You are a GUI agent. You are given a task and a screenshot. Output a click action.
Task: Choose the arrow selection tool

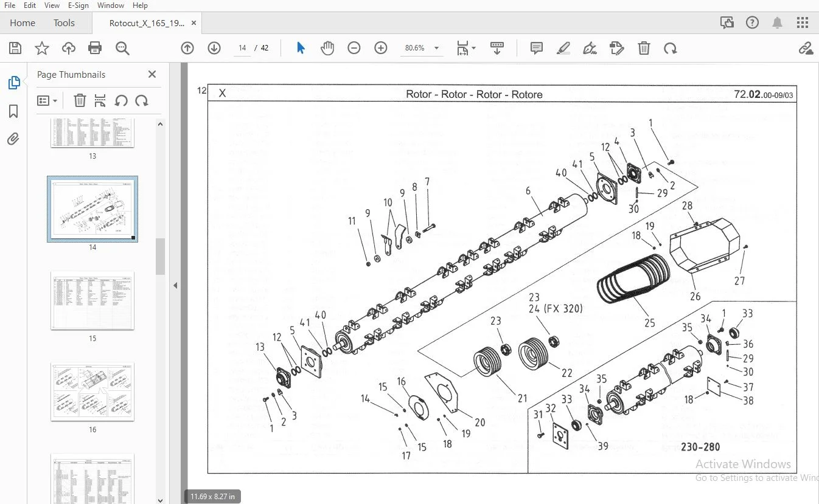coord(301,48)
